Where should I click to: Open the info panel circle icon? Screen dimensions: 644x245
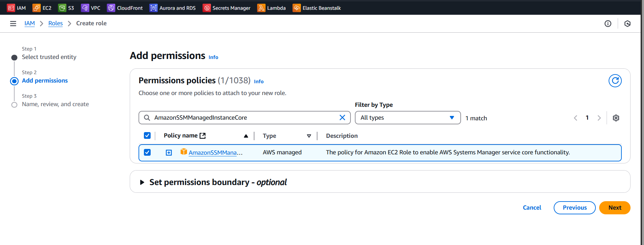click(x=608, y=24)
